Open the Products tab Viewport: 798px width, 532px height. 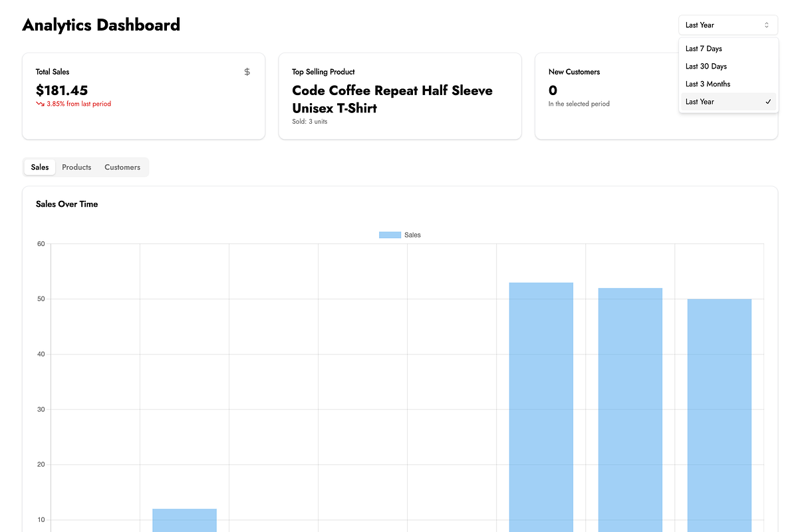[76, 168]
